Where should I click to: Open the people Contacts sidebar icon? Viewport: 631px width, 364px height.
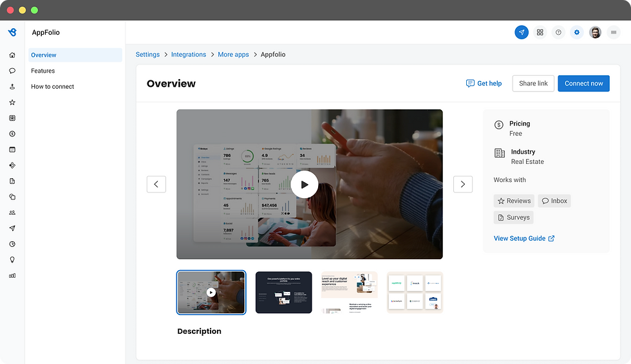(x=12, y=212)
